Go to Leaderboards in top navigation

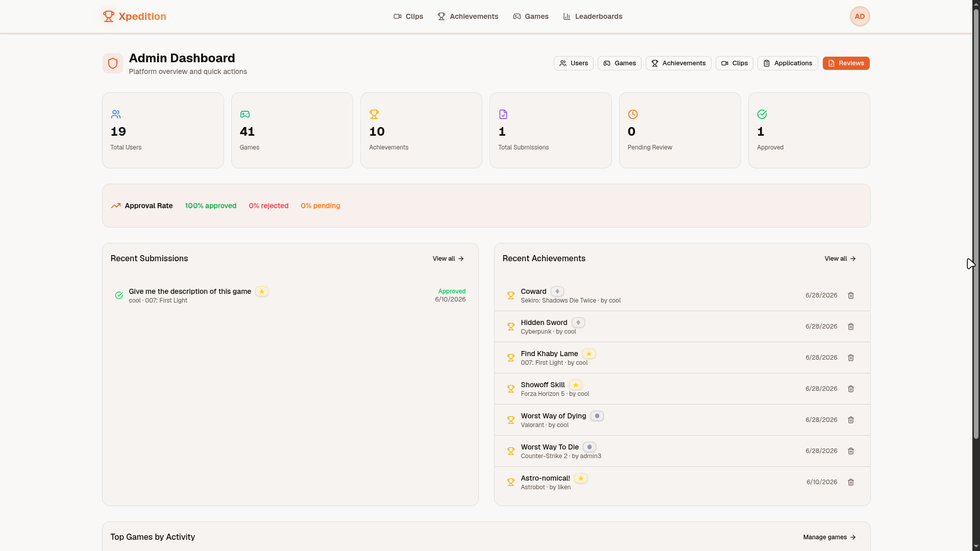[593, 16]
